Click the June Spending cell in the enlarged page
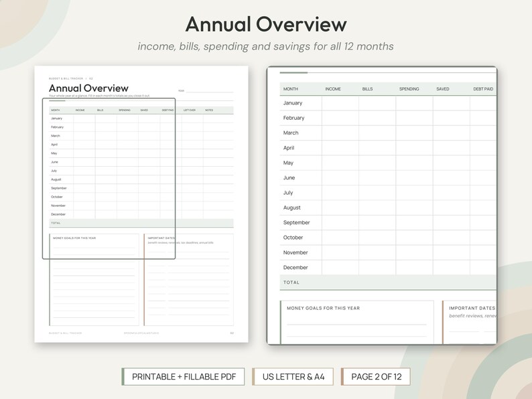The image size is (532, 399). [414, 177]
